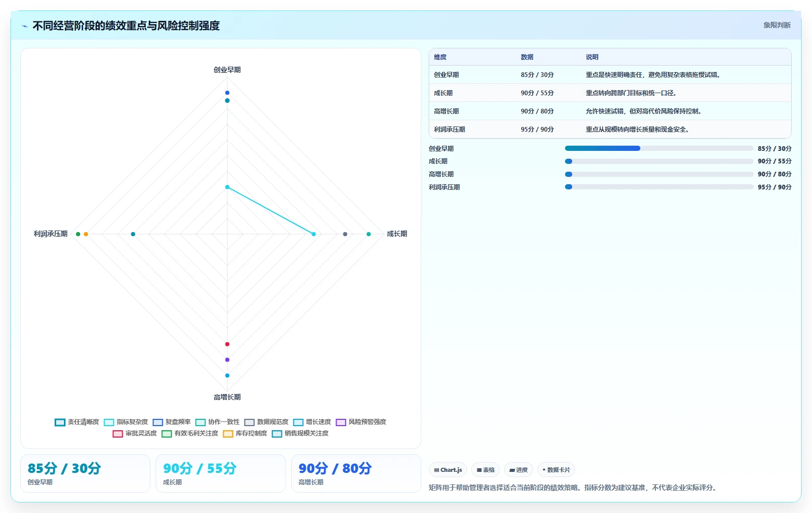Click the gray data point on 成长期 axis
The height and width of the screenshot is (513, 812).
pyautogui.click(x=345, y=234)
